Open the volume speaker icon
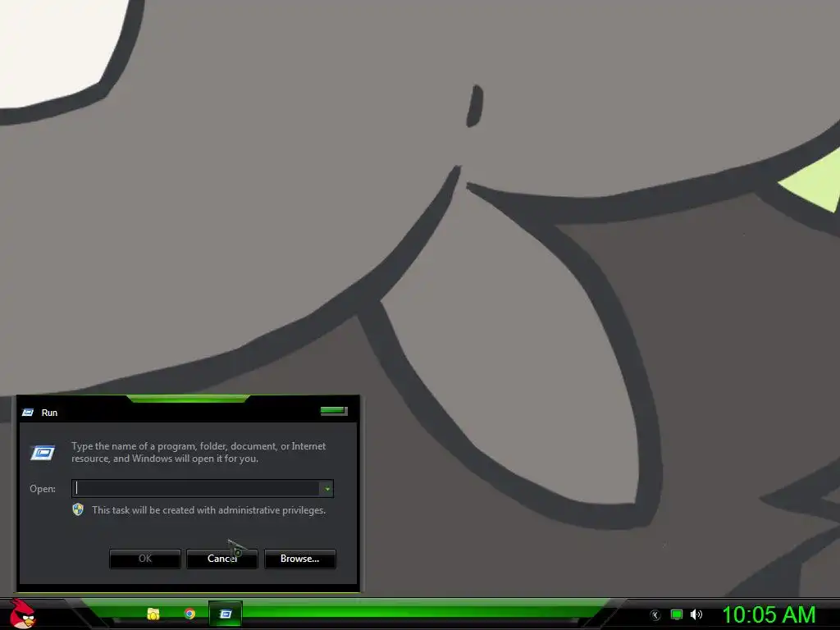840x630 pixels. click(x=696, y=614)
